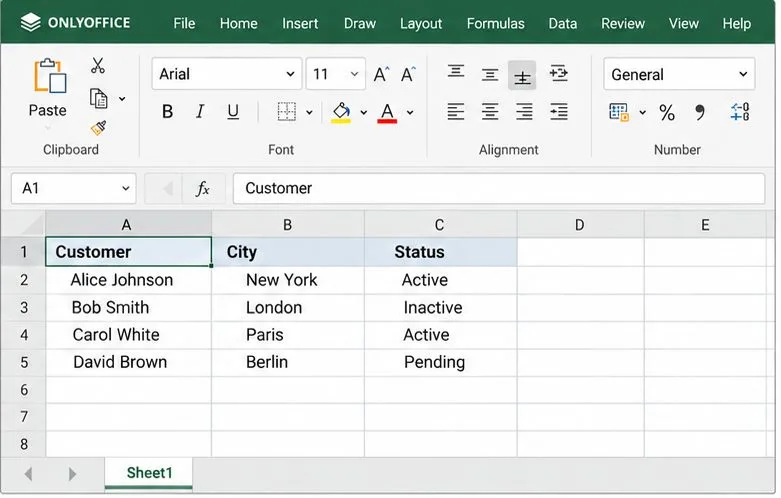
Task: Select the cell containing London
Action: tap(288, 308)
